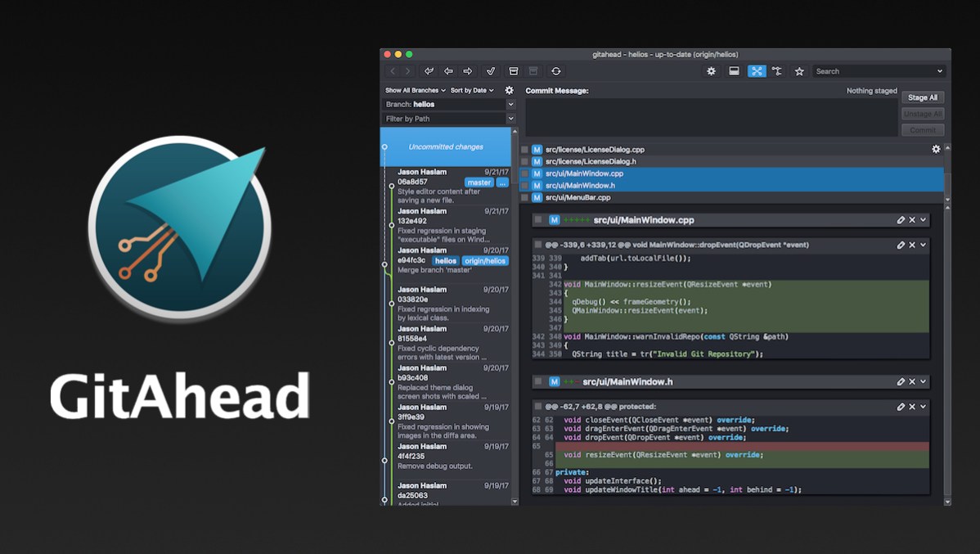Image resolution: width=980 pixels, height=554 pixels.
Task: Click the Refresh circular arrows icon
Action: (555, 71)
